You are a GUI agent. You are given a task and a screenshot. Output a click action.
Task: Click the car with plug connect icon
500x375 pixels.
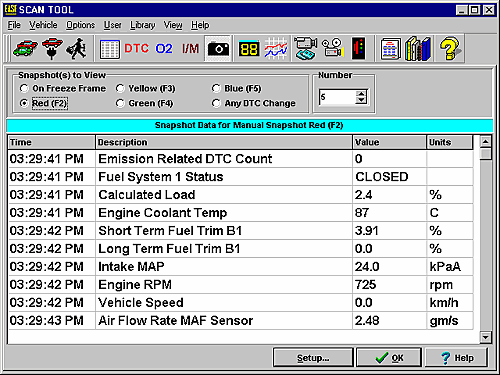tap(52, 49)
